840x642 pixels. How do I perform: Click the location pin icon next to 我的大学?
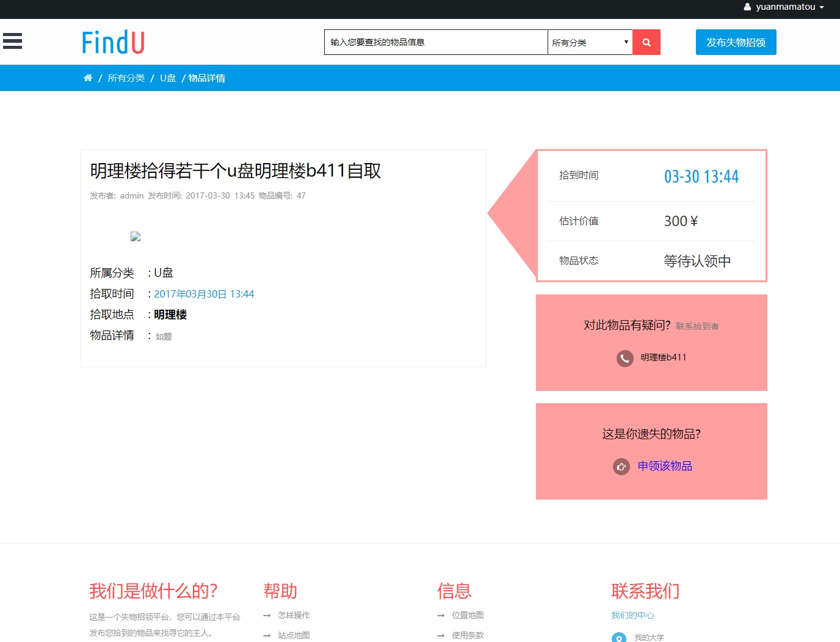[619, 637]
